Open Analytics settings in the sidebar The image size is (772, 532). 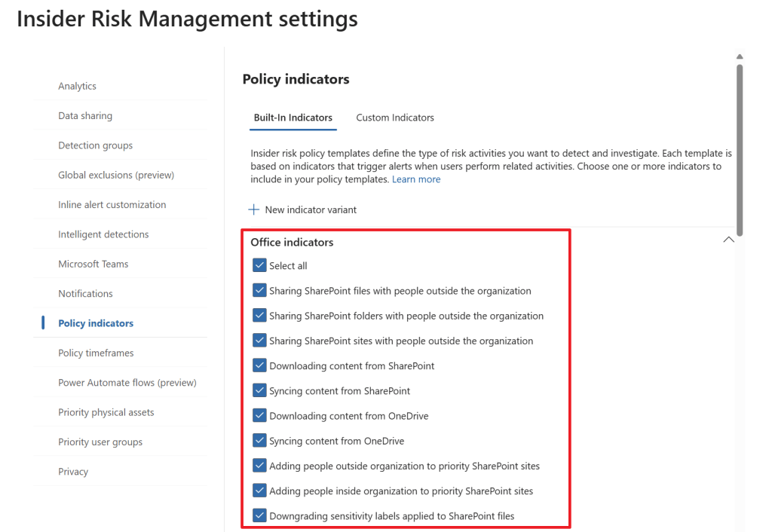tap(77, 86)
